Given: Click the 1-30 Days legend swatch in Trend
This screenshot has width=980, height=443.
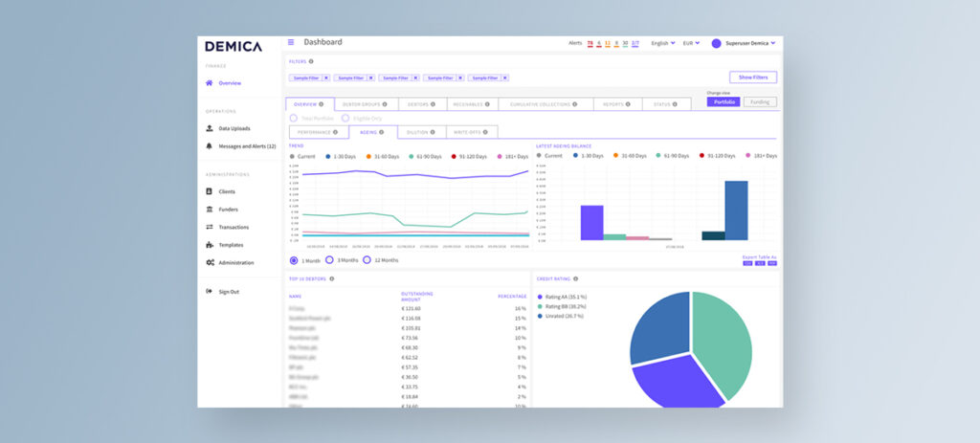Looking at the screenshot, I should coord(328,155).
